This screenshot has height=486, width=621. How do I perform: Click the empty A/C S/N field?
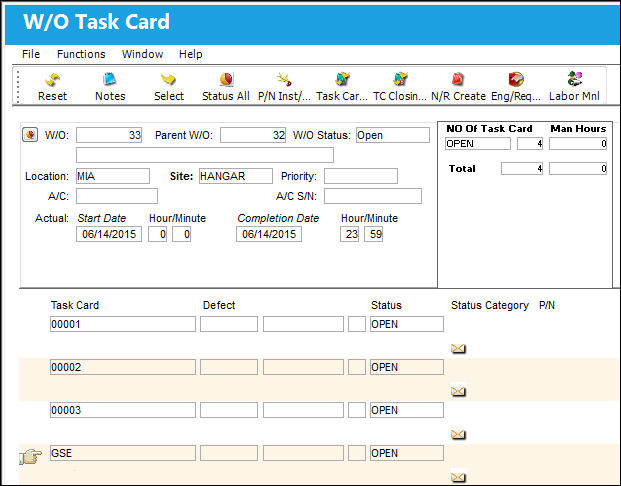pyautogui.click(x=373, y=196)
